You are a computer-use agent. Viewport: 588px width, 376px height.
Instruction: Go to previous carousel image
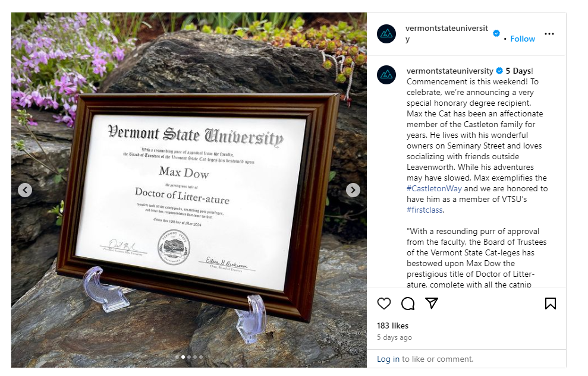[x=25, y=190]
